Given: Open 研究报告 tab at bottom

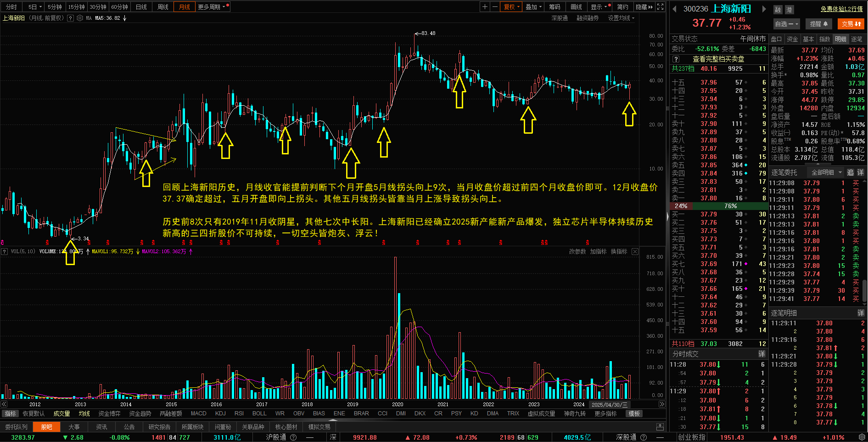Looking at the screenshot, I should click(159, 427).
